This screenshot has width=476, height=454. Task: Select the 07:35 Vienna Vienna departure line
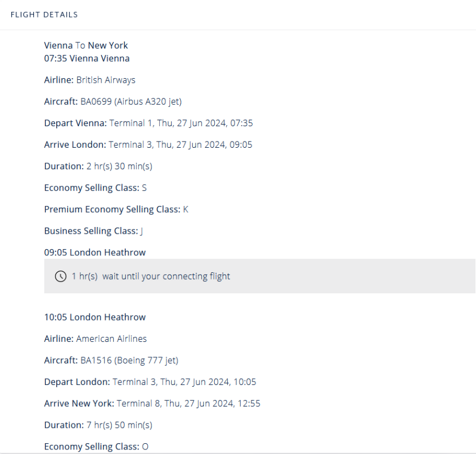point(87,58)
